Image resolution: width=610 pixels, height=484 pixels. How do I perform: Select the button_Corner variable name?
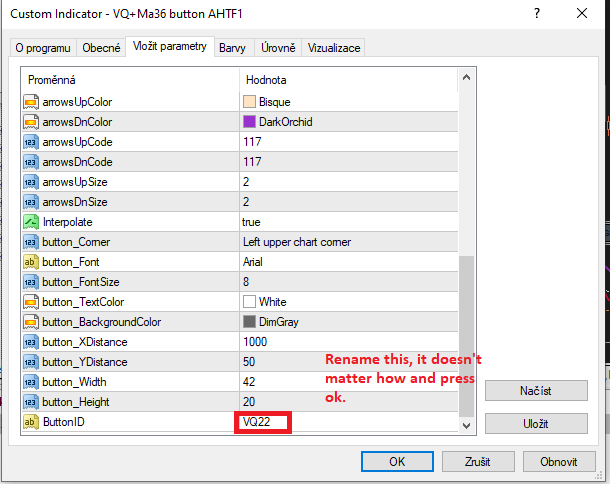[76, 242]
